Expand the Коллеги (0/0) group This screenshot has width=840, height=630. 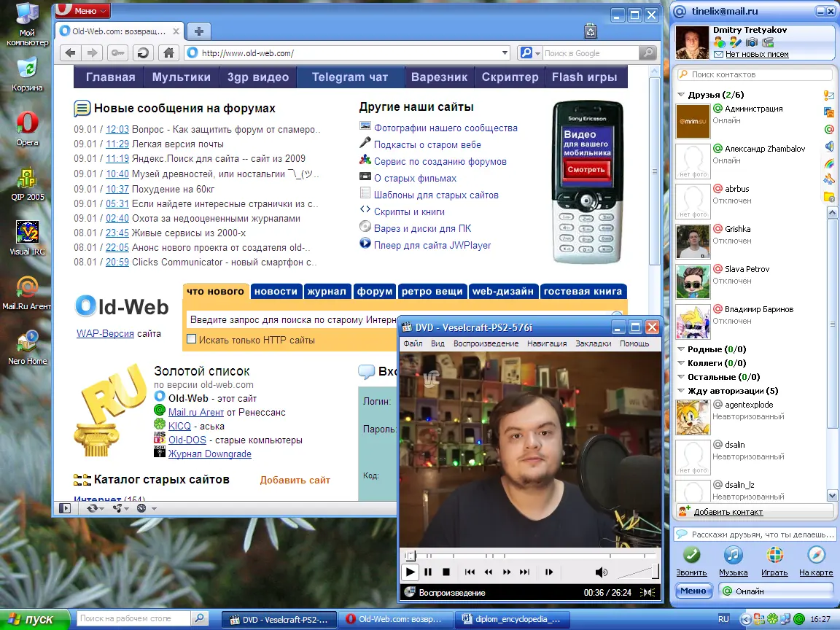[x=681, y=362]
